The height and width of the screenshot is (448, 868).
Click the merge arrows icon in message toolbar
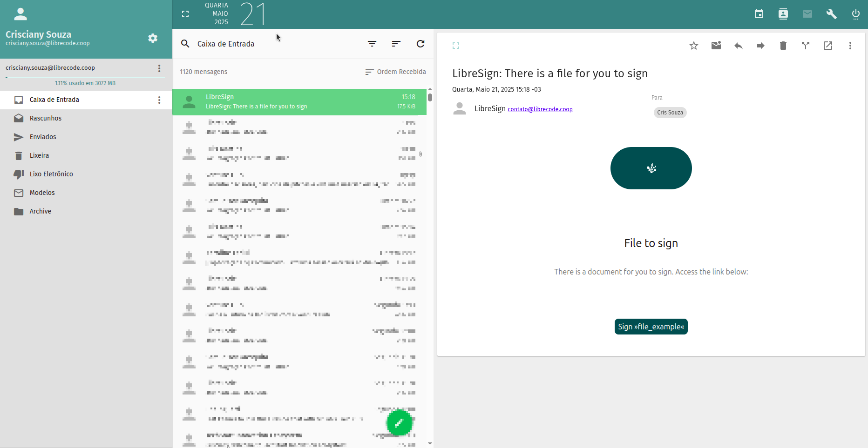tap(806, 46)
